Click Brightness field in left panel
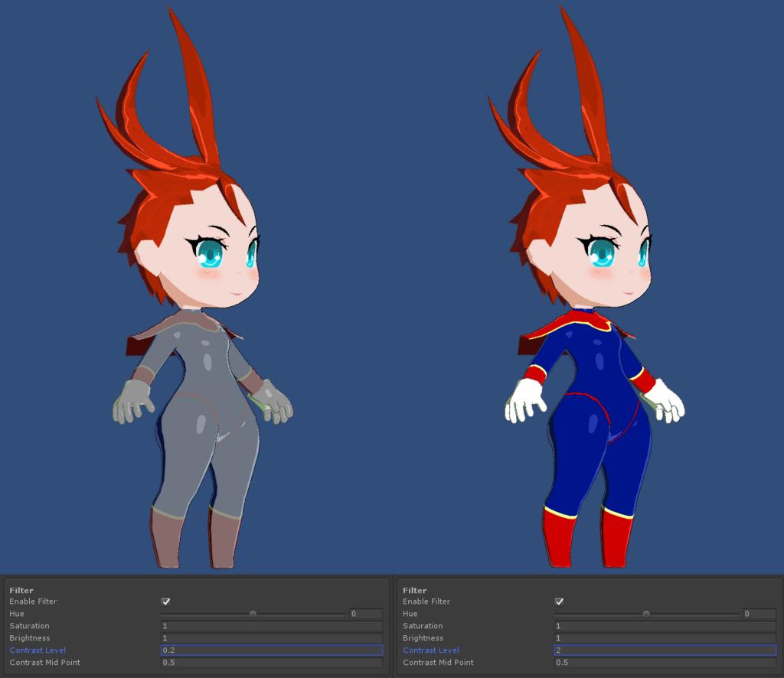This screenshot has width=784, height=678. [x=272, y=638]
